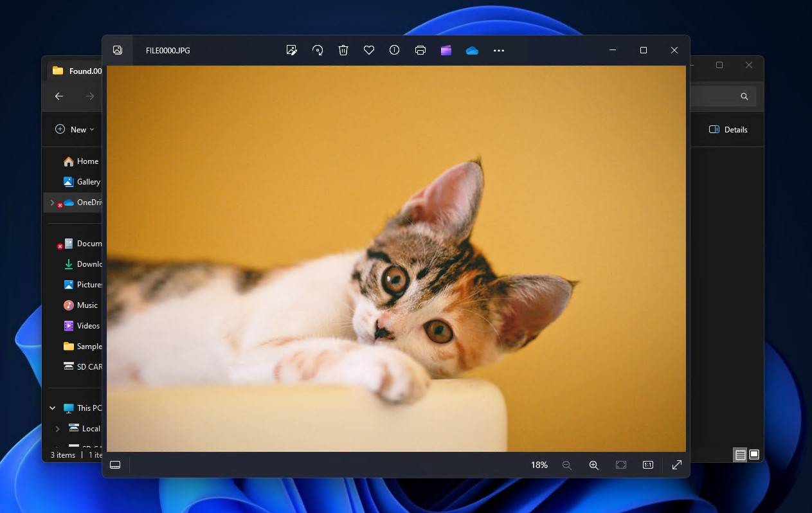Delete the photo using trash icon
This screenshot has height=513, width=812.
coord(343,50)
